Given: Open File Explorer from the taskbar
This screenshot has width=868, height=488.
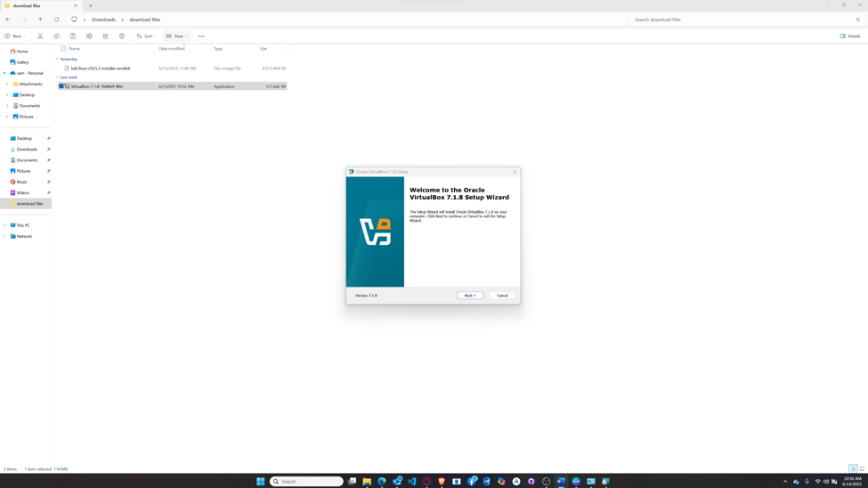Looking at the screenshot, I should pos(367,482).
